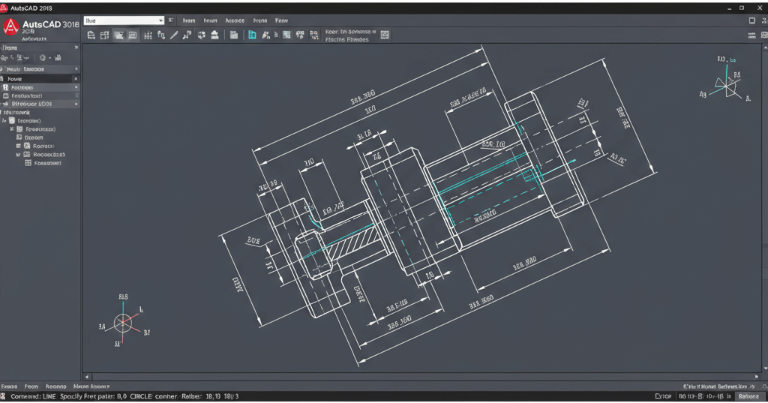Expand the arrow on the fifth section row
Image resolution: width=768 pixels, height=403 pixels.
(x=76, y=104)
